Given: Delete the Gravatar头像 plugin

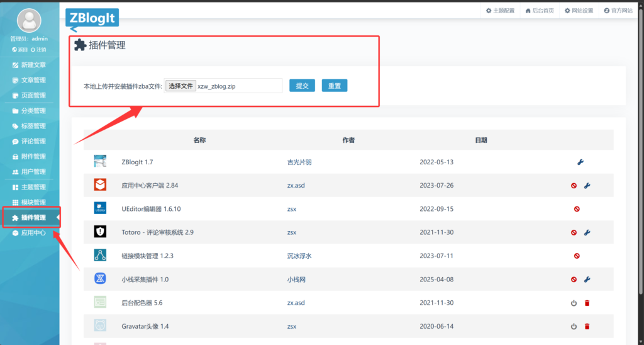Looking at the screenshot, I should 587,327.
